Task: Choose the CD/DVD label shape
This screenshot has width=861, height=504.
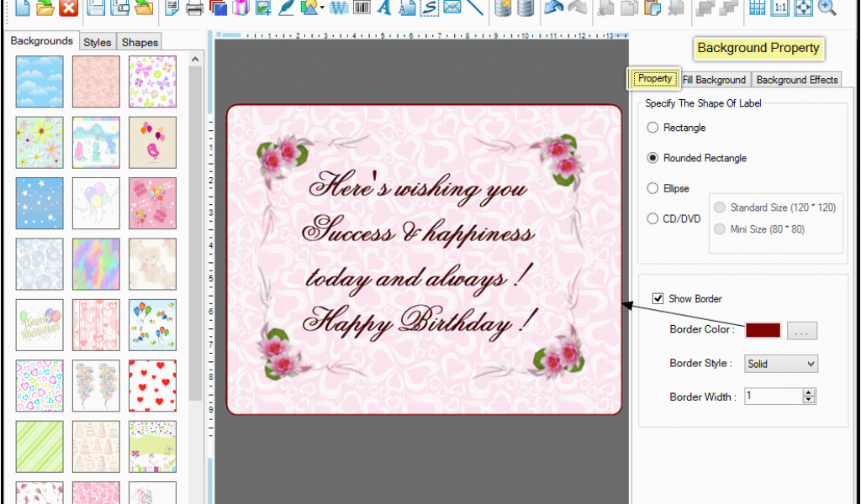Action: tap(652, 219)
